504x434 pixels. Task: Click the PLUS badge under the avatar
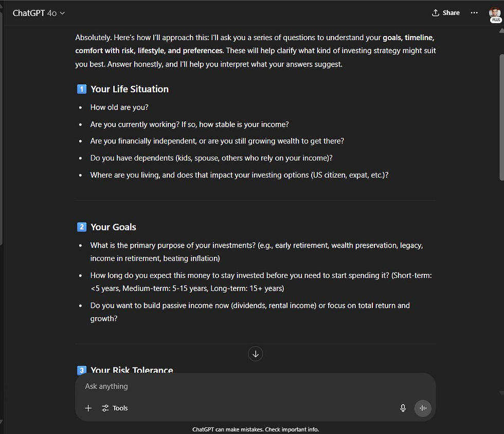click(496, 20)
